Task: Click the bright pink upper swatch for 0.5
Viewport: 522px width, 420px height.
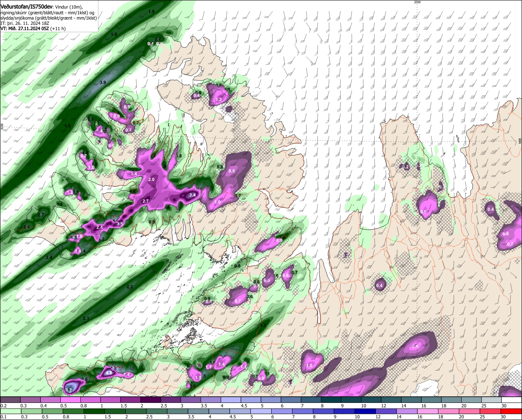Action: click(70, 400)
